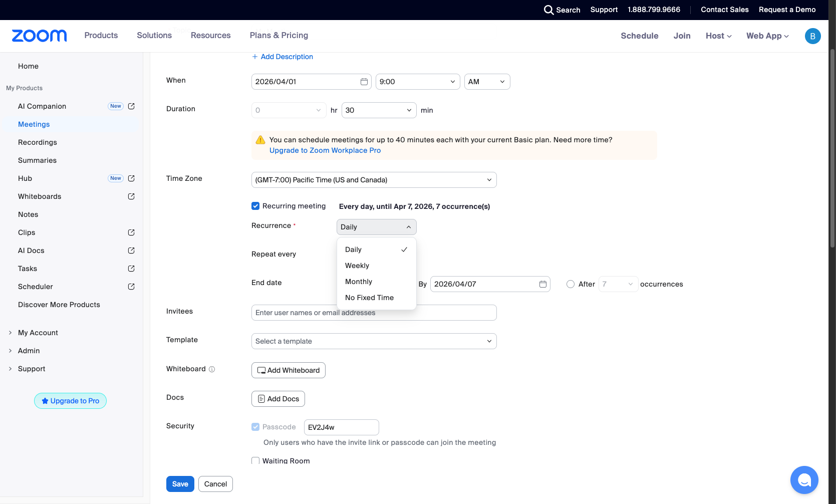Open the Web App dropdown
The height and width of the screenshot is (504, 836).
(x=767, y=36)
